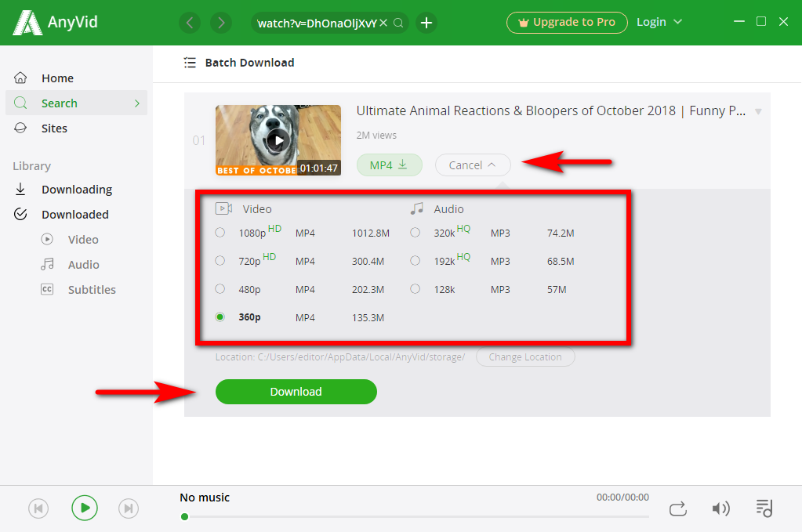Click the Batch Download list icon
This screenshot has height=532, width=802.
point(190,63)
